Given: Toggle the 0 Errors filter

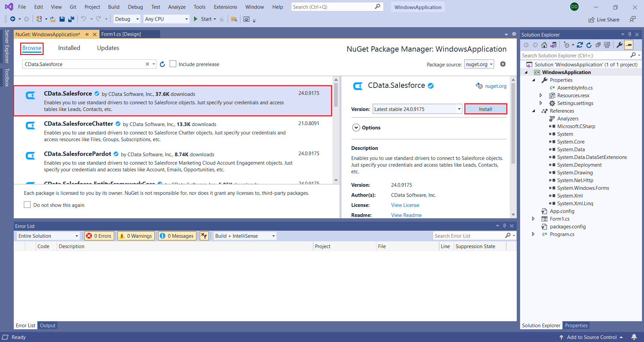Looking at the screenshot, I should 99,236.
